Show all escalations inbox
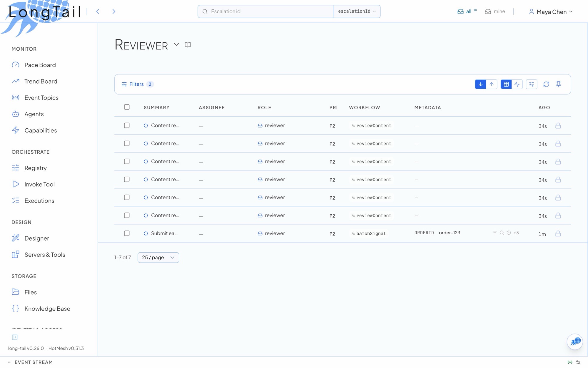Viewport: 588px width, 368px height. 467,11
